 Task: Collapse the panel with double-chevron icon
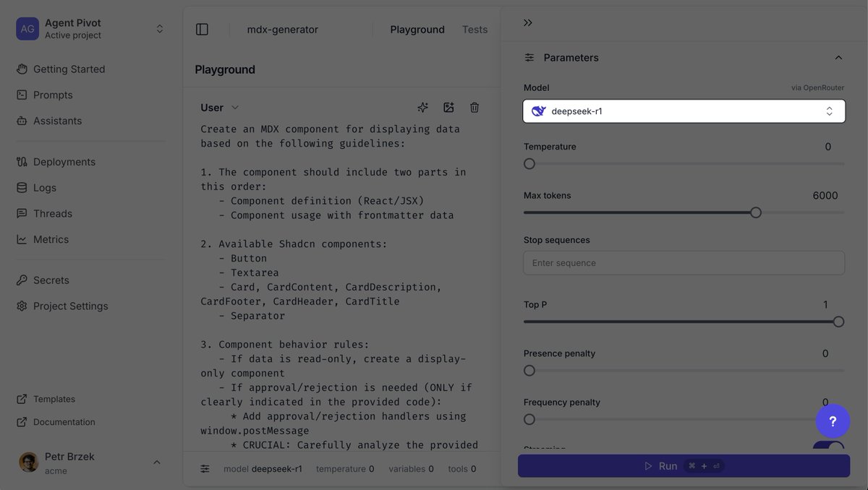point(528,23)
